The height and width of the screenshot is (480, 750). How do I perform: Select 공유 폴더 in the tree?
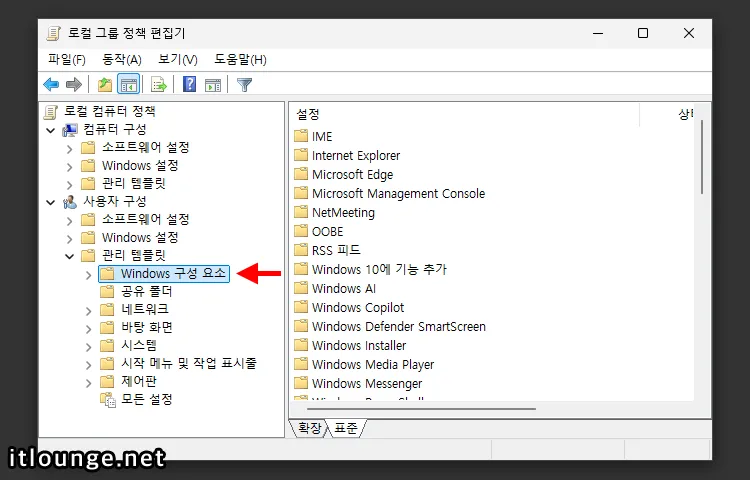tap(146, 291)
